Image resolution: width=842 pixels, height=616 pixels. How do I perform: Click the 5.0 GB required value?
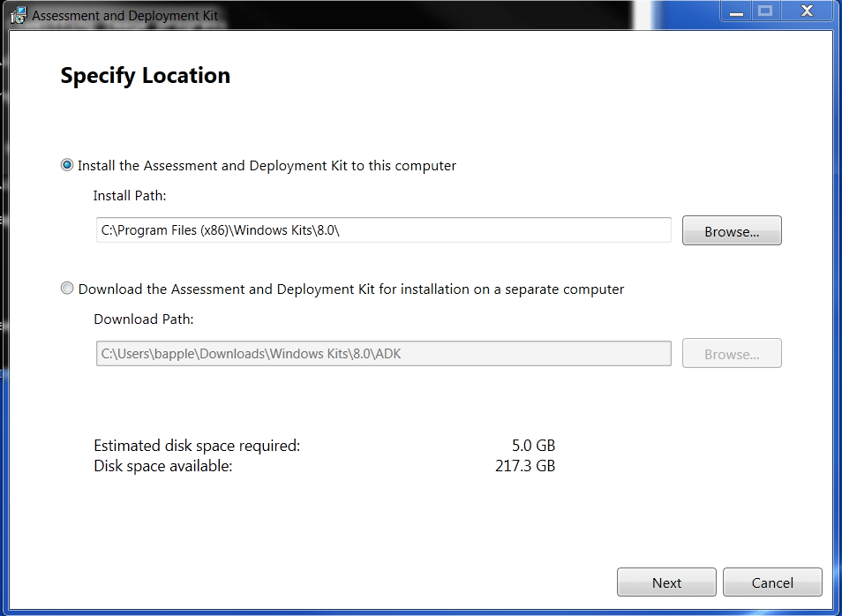point(533,445)
